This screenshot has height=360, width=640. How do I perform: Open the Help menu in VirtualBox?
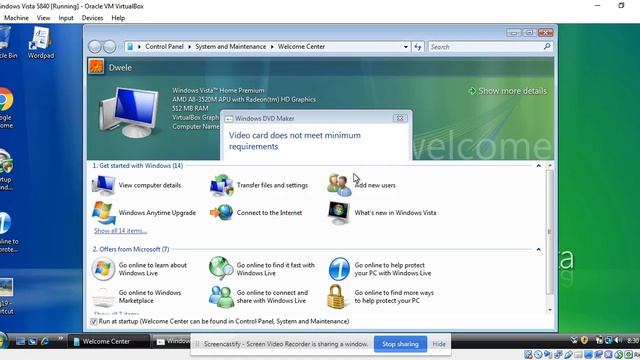tap(118, 18)
